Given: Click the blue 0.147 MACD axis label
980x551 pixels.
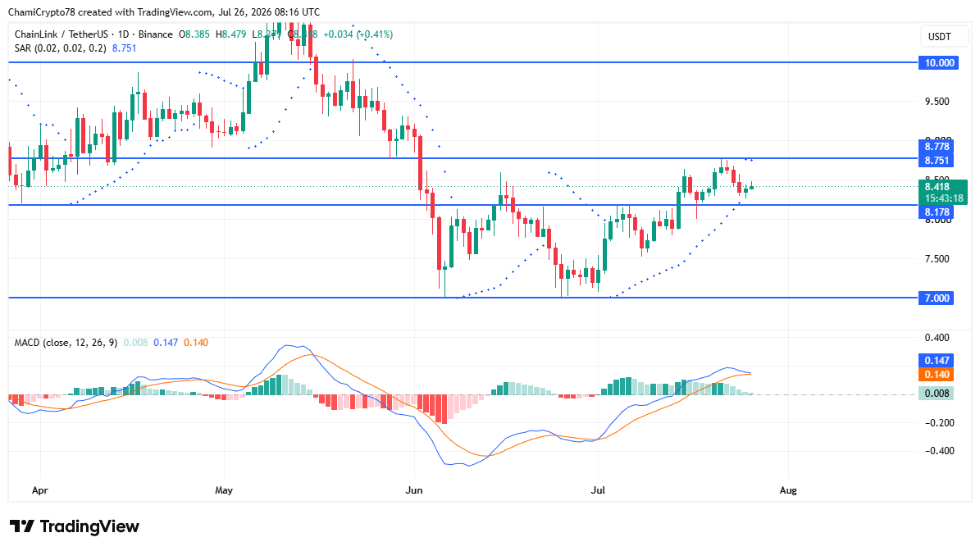Looking at the screenshot, I should [x=937, y=361].
